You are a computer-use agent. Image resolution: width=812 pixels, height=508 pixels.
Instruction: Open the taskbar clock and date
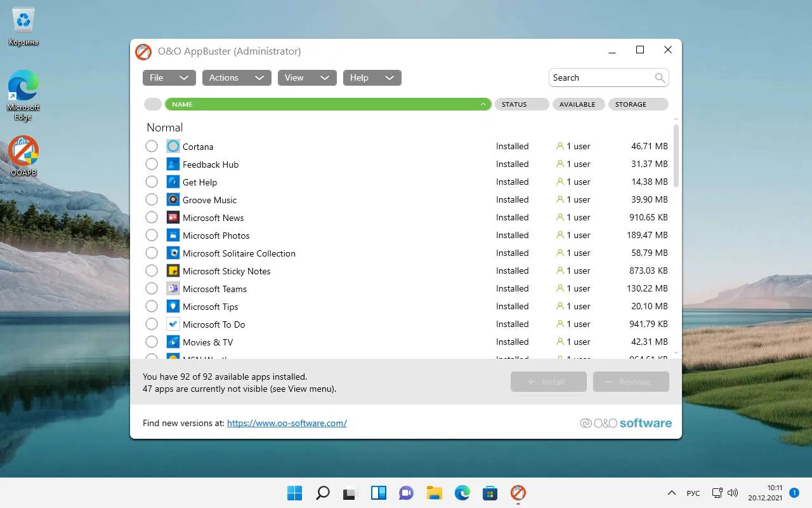coord(764,493)
